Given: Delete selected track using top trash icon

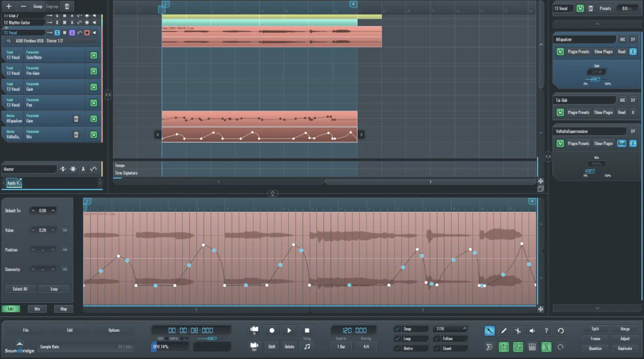Looking at the screenshot, I should pyautogui.click(x=67, y=6).
